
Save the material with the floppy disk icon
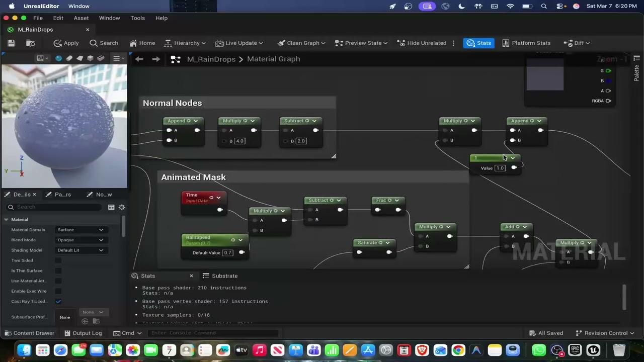11,43
